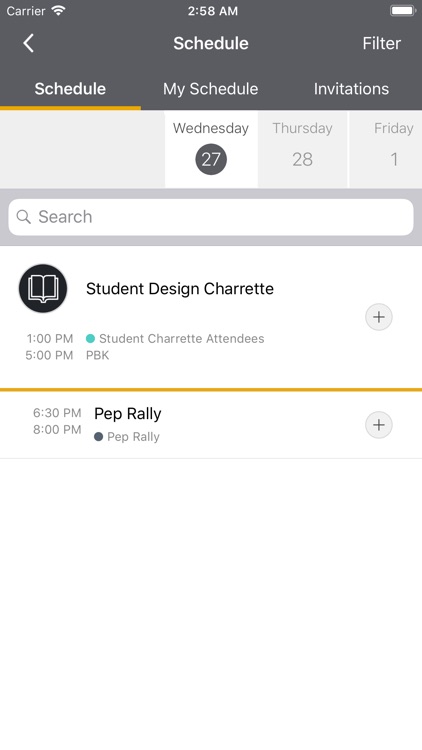The width and height of the screenshot is (422, 750).
Task: Select the Schedule tab
Action: coord(70,88)
